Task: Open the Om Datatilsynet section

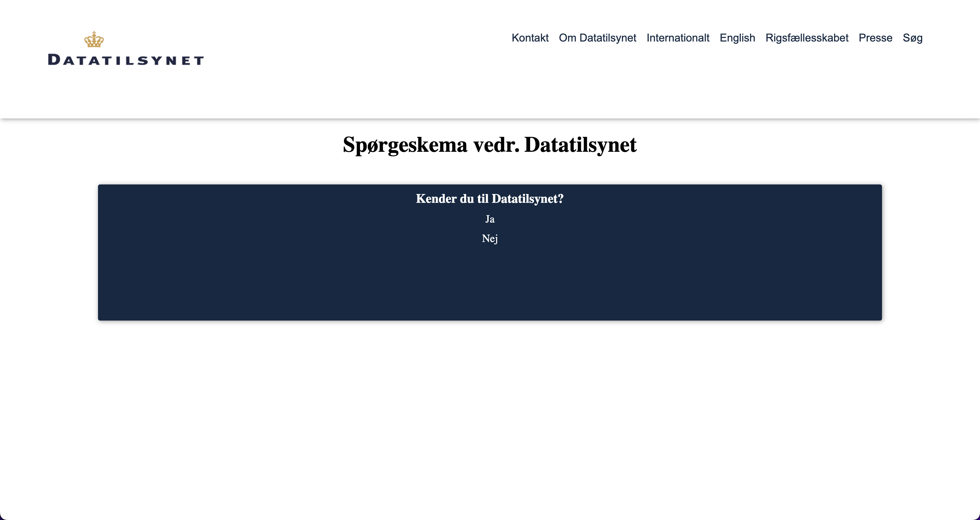Action: (597, 38)
